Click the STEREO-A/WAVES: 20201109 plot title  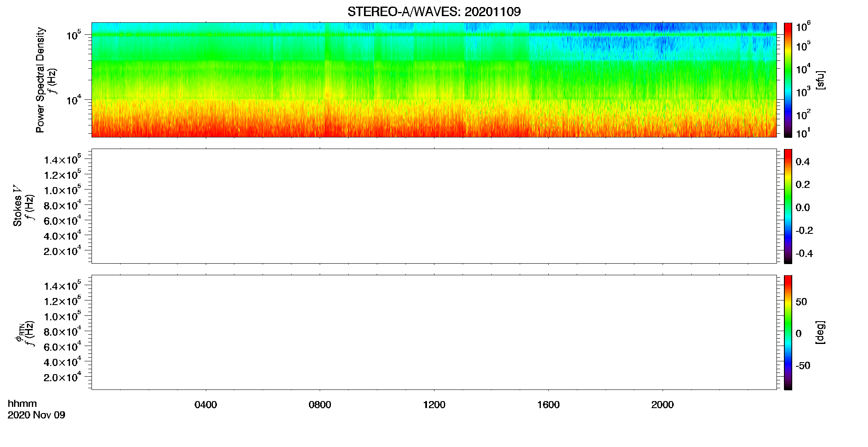pos(434,12)
